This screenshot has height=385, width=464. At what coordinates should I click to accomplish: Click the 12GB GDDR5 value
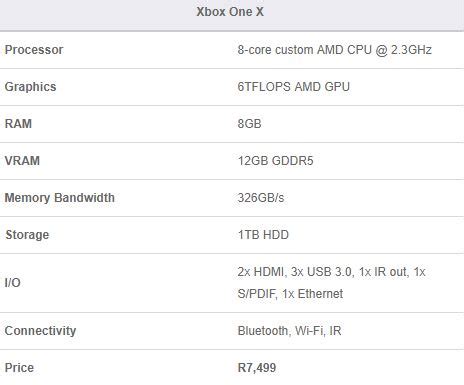coord(275,161)
